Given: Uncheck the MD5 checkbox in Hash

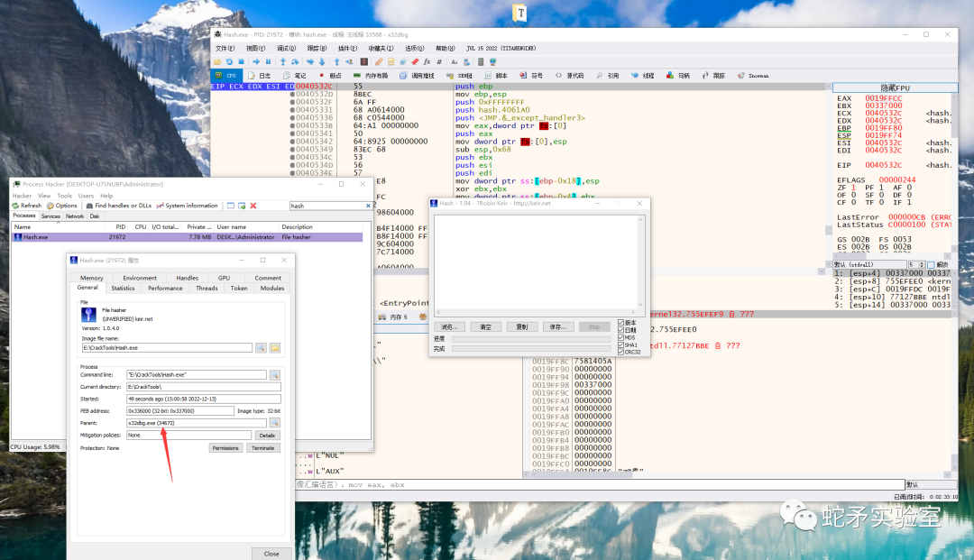Looking at the screenshot, I should click(620, 337).
